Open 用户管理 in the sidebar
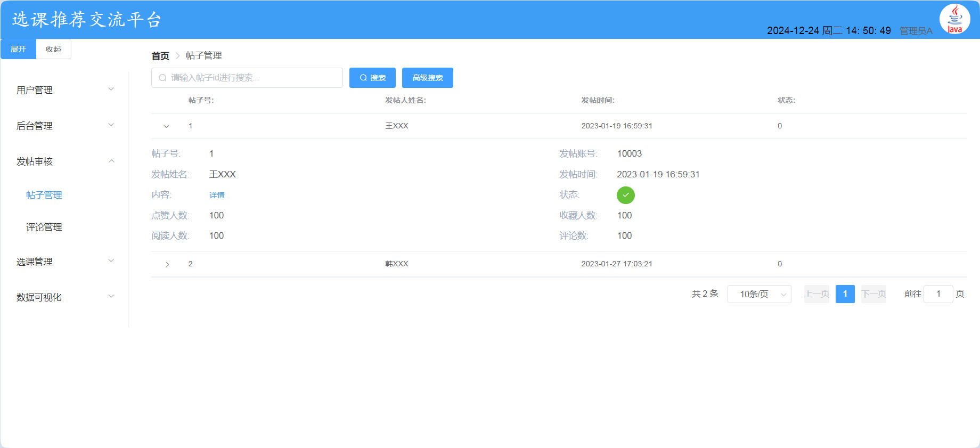The image size is (980, 448). coord(64,90)
